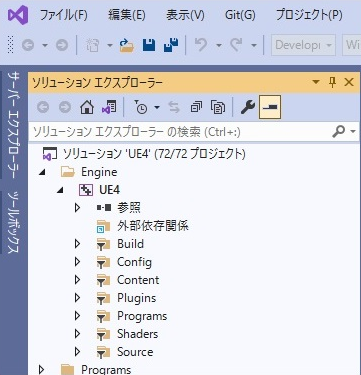This screenshot has height=375, width=361.
Task: Expand the 参照 node
Action: tap(78, 208)
